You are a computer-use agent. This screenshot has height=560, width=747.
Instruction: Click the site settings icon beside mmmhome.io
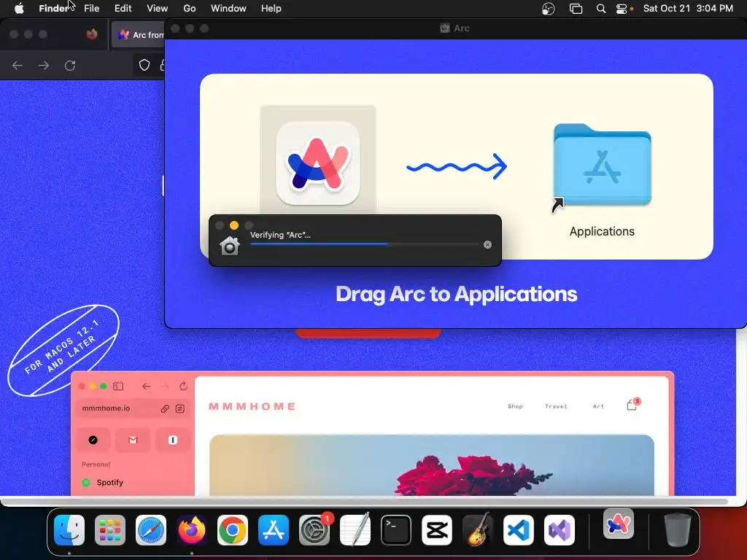pos(180,408)
